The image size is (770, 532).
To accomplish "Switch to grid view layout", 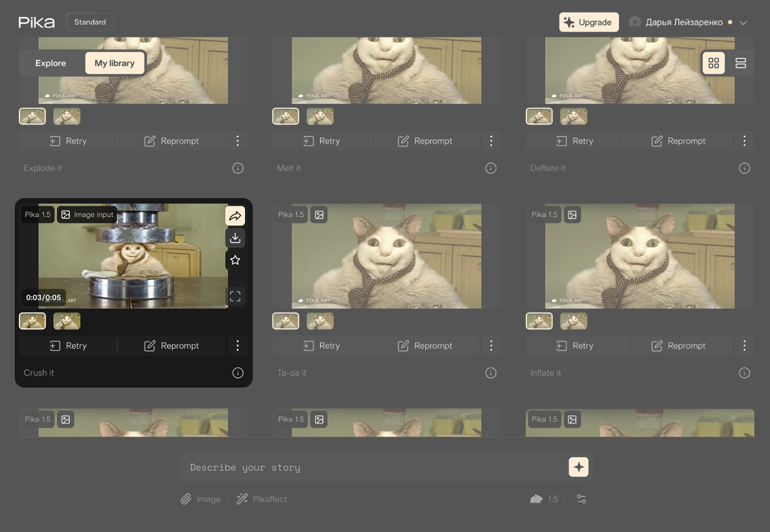I will pos(714,63).
